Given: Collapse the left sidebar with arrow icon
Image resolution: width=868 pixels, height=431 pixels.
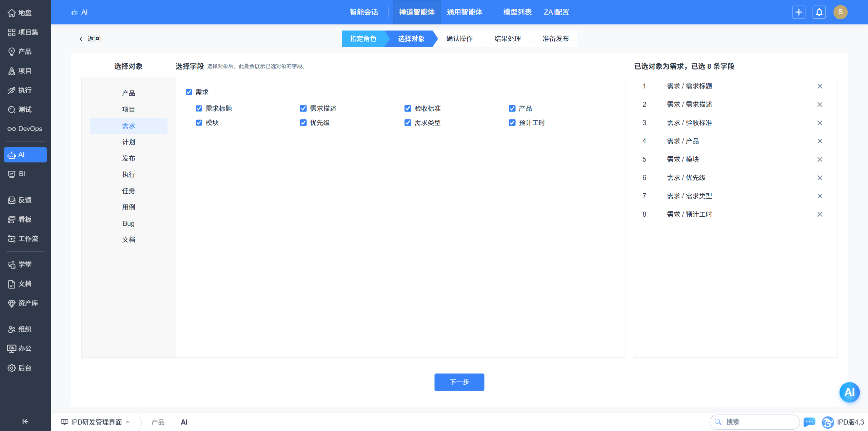Looking at the screenshot, I should pos(25,421).
